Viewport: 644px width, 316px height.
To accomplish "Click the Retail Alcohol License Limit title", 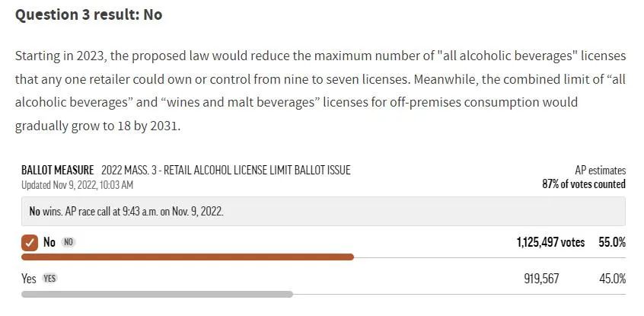I will [x=226, y=170].
